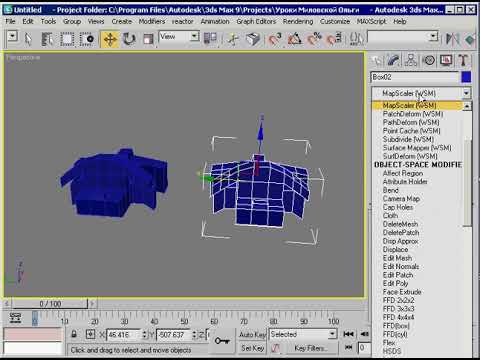Click Previous Frame playback button
The height and width of the screenshot is (360, 480).
tap(364, 334)
